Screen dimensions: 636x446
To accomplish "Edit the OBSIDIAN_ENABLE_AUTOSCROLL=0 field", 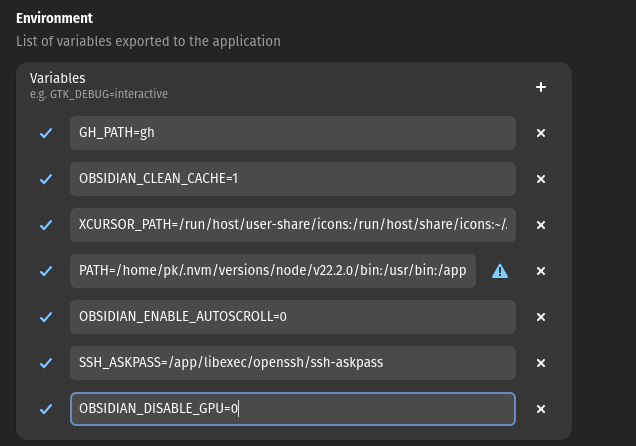I will tap(292, 317).
